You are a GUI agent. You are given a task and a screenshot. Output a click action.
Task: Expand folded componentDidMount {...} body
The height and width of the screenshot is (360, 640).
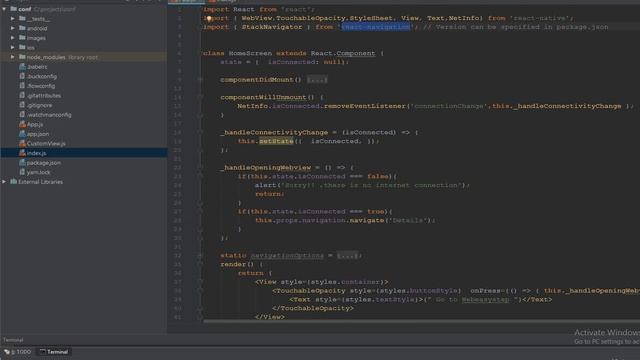click(x=317, y=80)
